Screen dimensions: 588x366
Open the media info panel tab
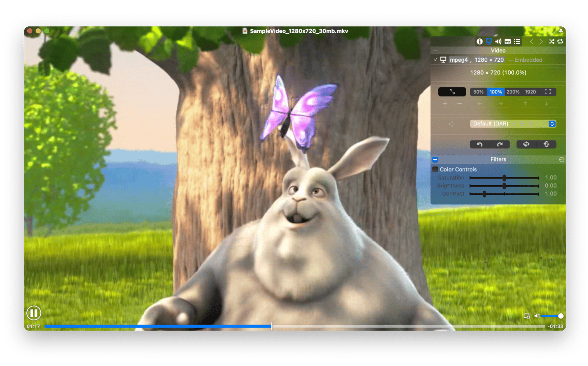pyautogui.click(x=479, y=41)
